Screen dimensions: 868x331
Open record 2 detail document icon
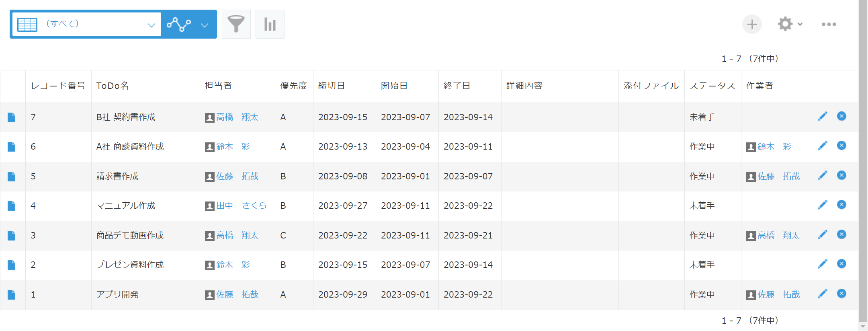[11, 265]
